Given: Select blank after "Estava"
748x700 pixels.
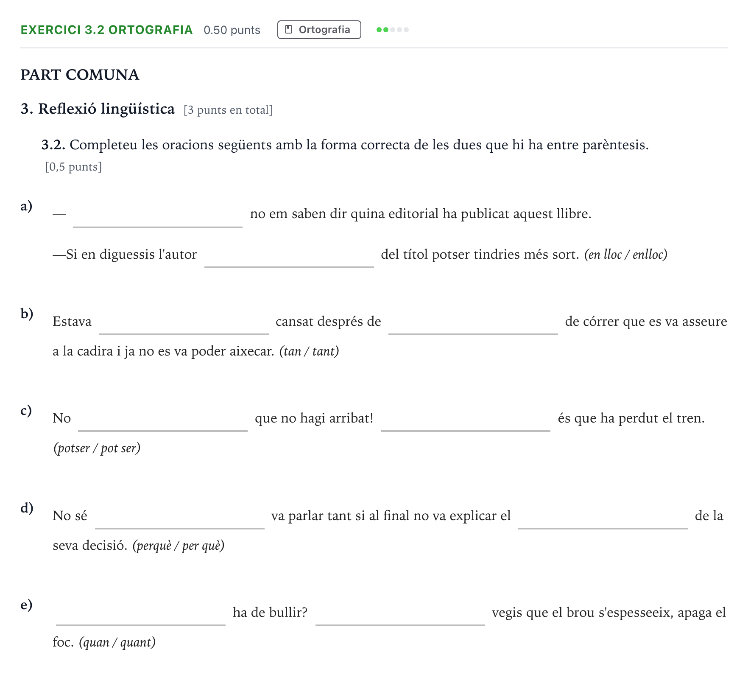Looking at the screenshot, I should pyautogui.click(x=184, y=322).
